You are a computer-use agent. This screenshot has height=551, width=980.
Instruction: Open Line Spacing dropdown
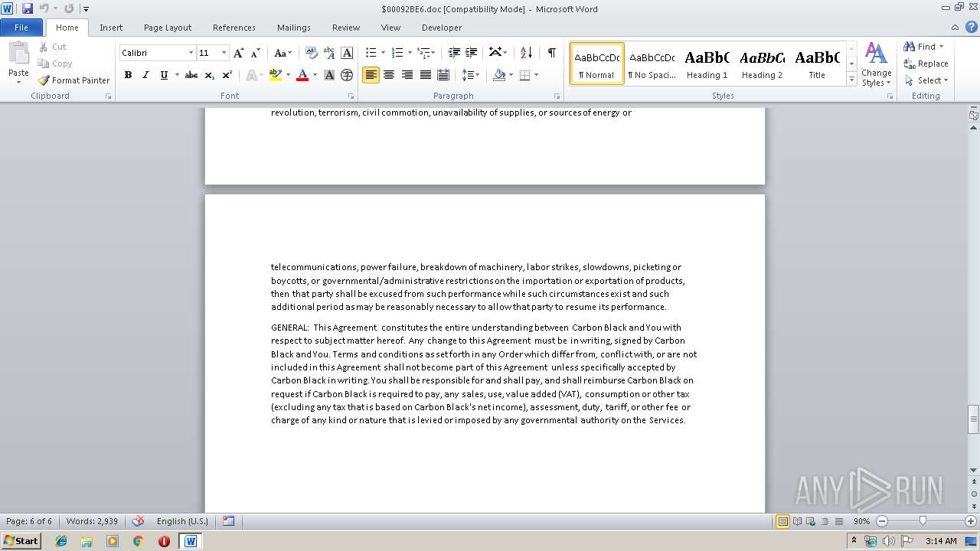[x=471, y=75]
